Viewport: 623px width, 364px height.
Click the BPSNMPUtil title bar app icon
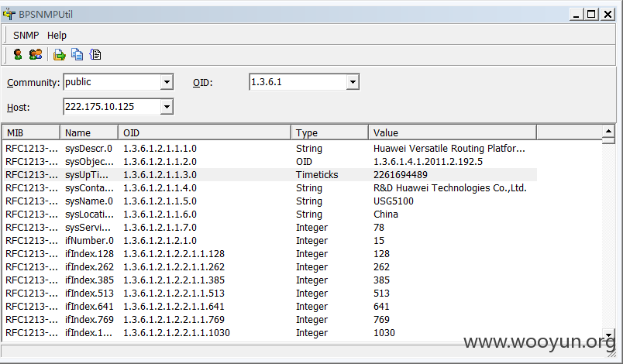9,14
